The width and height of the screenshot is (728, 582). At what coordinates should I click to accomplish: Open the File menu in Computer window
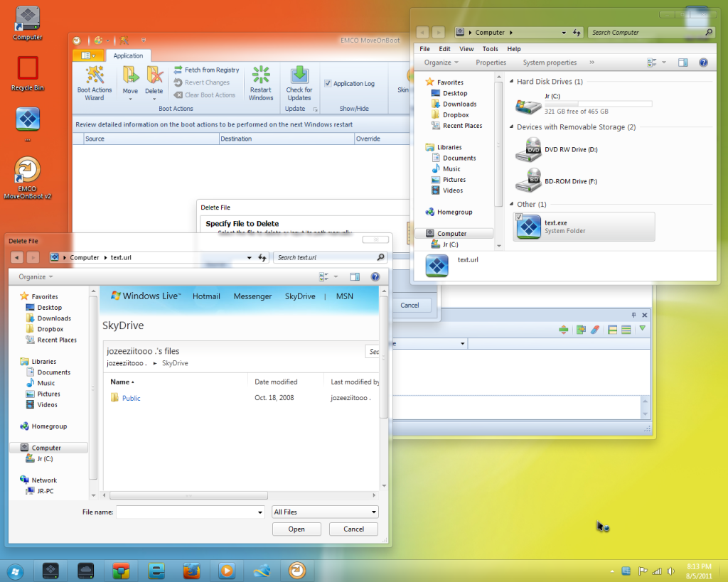tap(424, 49)
